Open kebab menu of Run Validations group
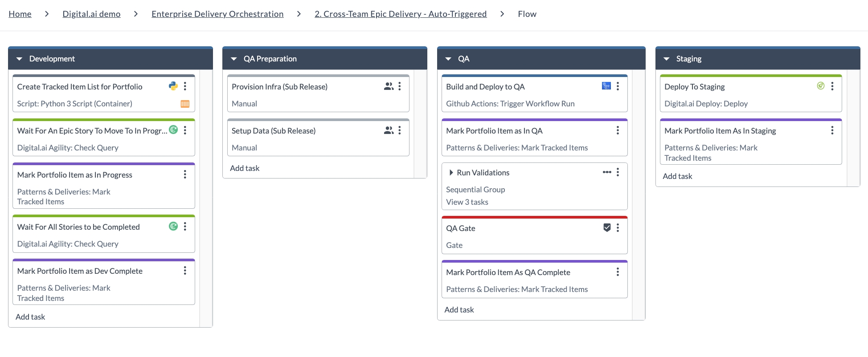The image size is (868, 357). 618,172
